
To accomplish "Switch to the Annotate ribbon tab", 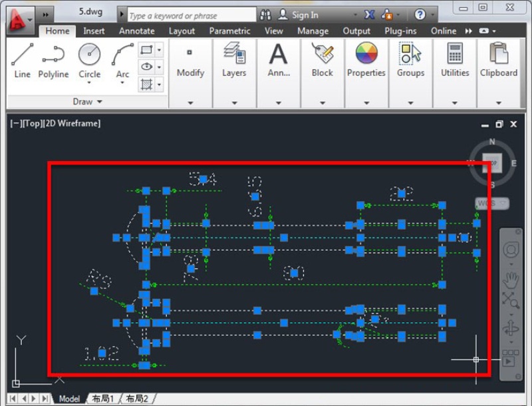I will click(x=136, y=31).
